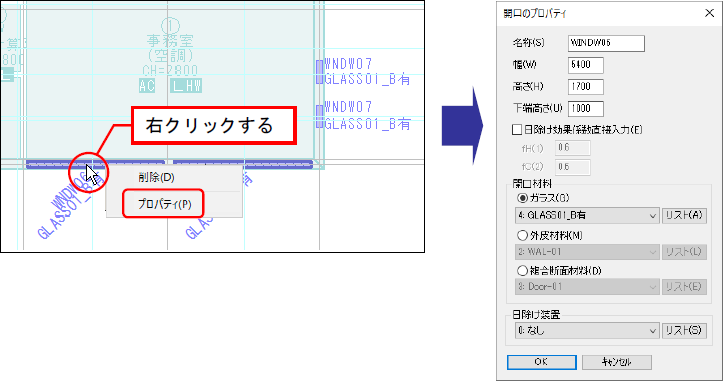Select the lower WNDW07 window marker
Viewport: 724px width, 382px height.
(x=320, y=116)
